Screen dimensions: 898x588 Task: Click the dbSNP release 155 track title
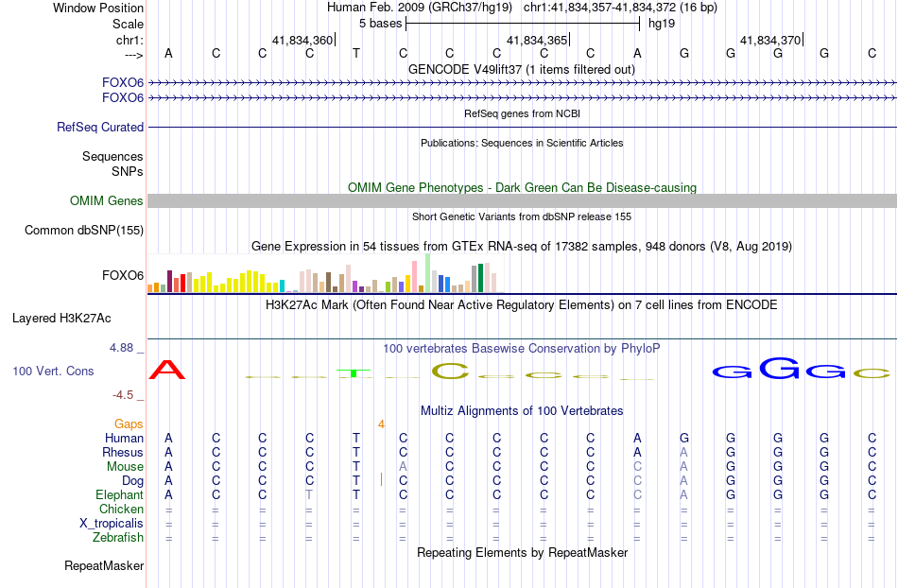click(522, 217)
